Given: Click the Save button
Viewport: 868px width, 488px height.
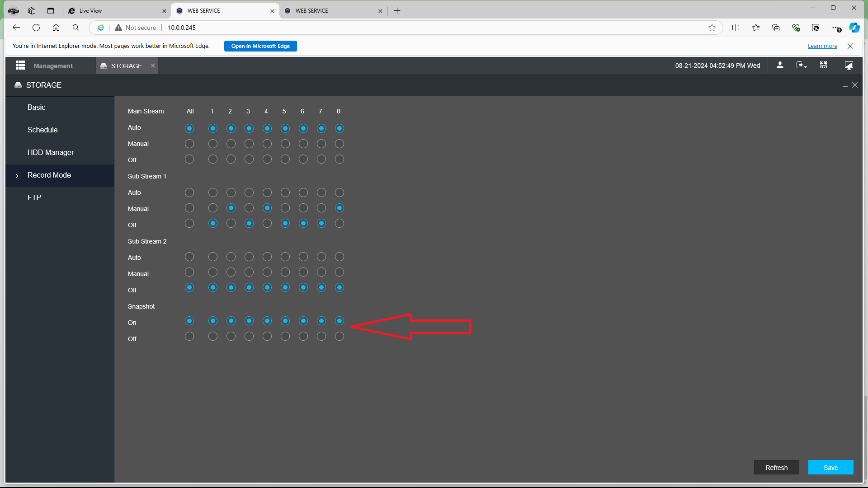Looking at the screenshot, I should click(x=830, y=468).
